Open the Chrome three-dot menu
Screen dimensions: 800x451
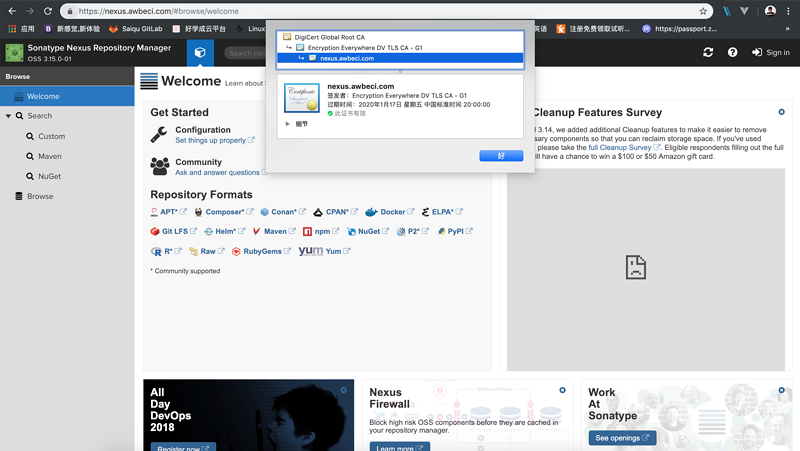(x=788, y=11)
